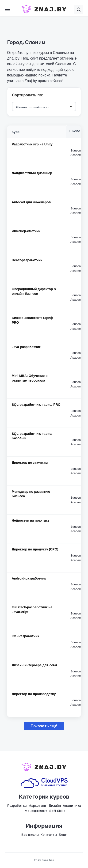Open the Разработка category link

[x=17, y=806]
